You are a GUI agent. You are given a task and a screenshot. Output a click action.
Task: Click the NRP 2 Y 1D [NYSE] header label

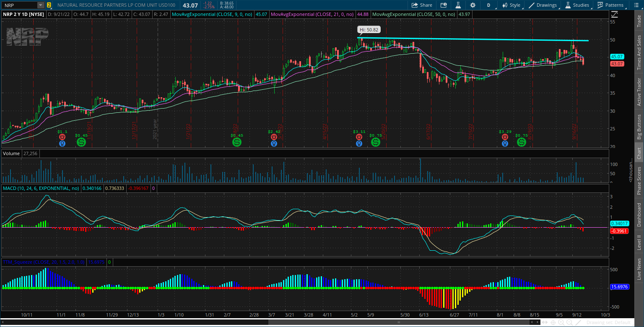tap(23, 14)
